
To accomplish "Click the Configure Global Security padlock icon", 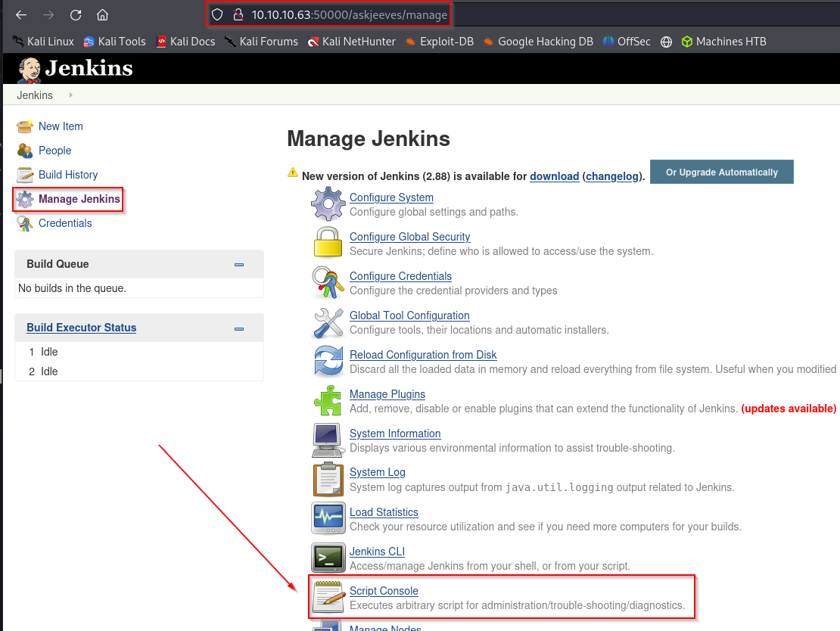I will (x=328, y=242).
